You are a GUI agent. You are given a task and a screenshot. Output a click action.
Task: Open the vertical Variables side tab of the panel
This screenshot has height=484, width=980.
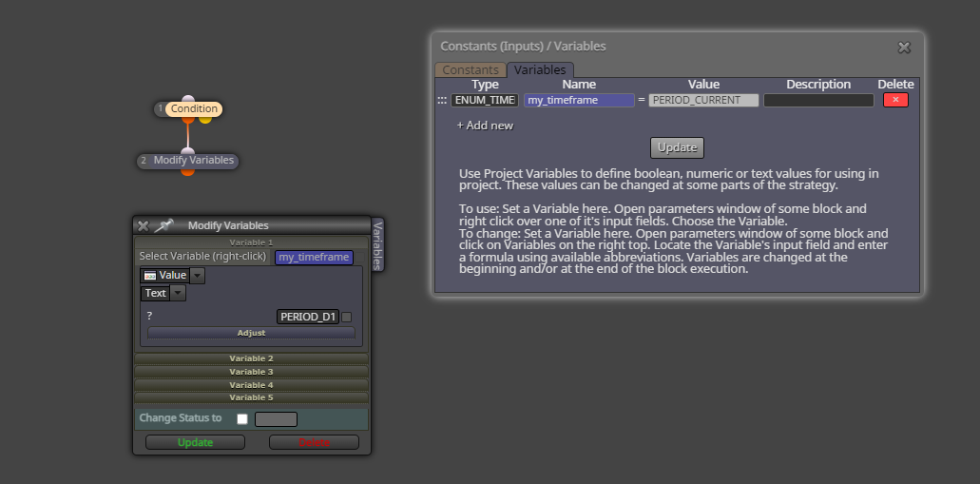click(x=376, y=244)
